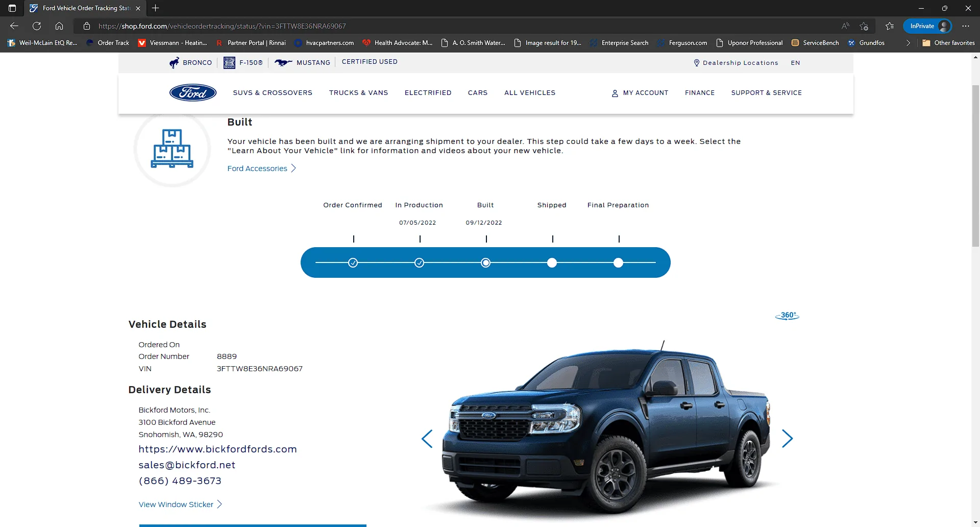Open hvacpartners.com bookmark
The image size is (980, 527).
coord(324,43)
